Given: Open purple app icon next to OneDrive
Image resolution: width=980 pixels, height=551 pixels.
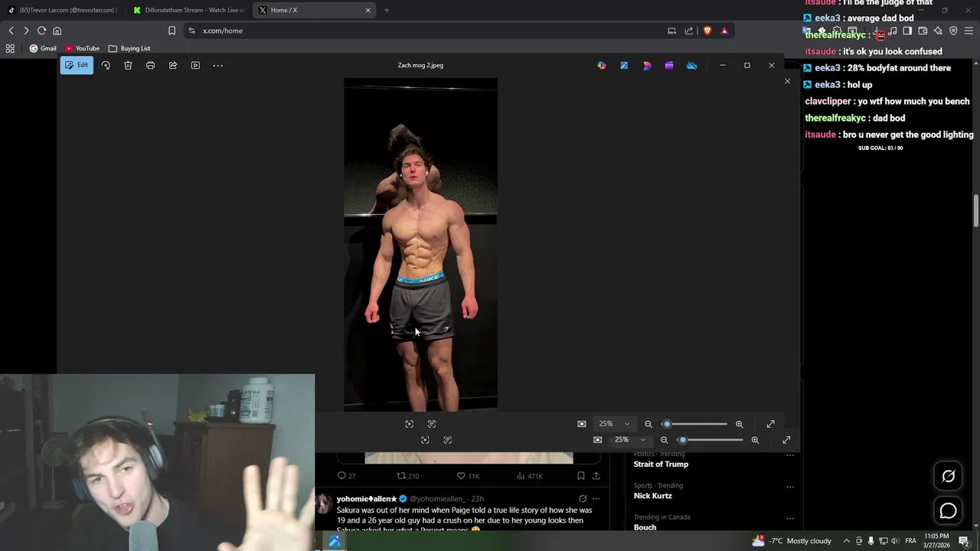Looking at the screenshot, I should pos(669,65).
